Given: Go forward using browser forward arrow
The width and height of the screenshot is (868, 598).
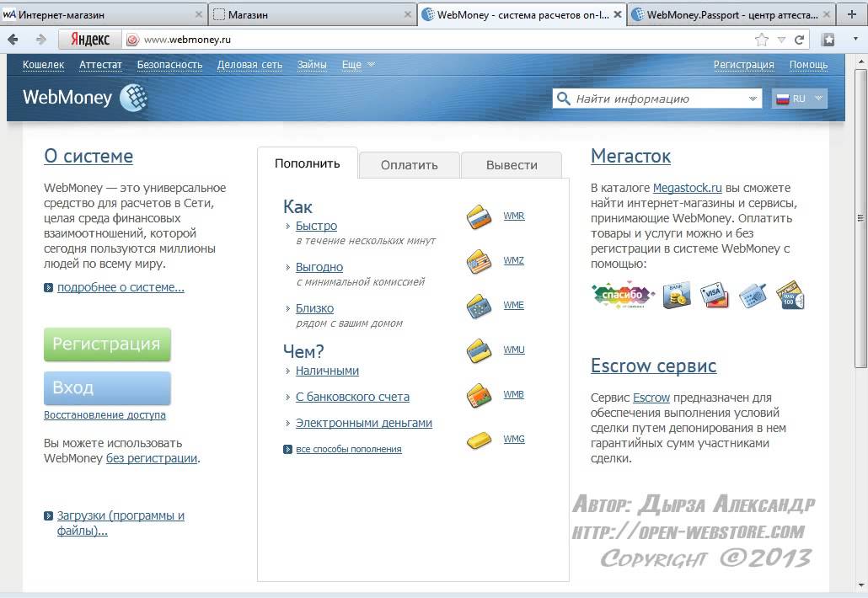Looking at the screenshot, I should pyautogui.click(x=40, y=40).
